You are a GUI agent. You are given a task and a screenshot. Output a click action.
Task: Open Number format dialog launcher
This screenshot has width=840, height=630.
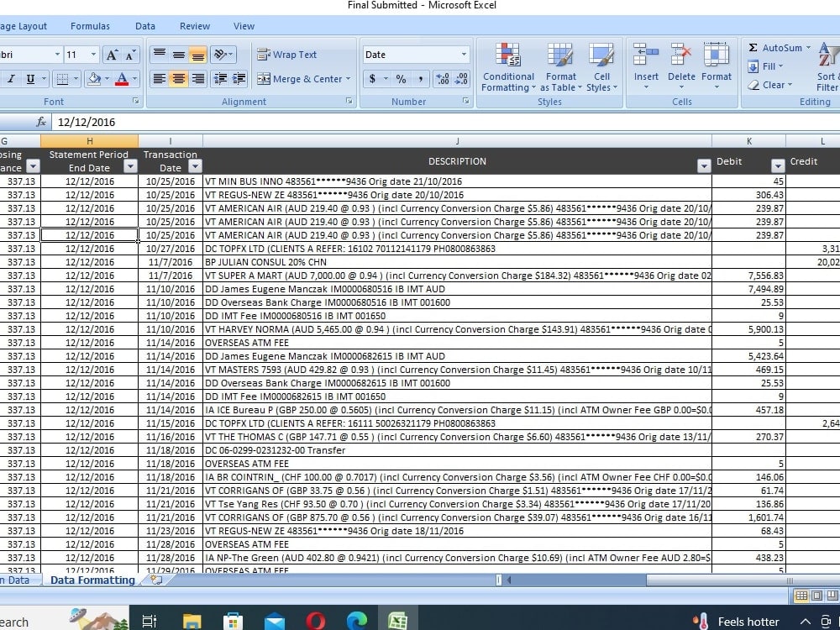[465, 101]
